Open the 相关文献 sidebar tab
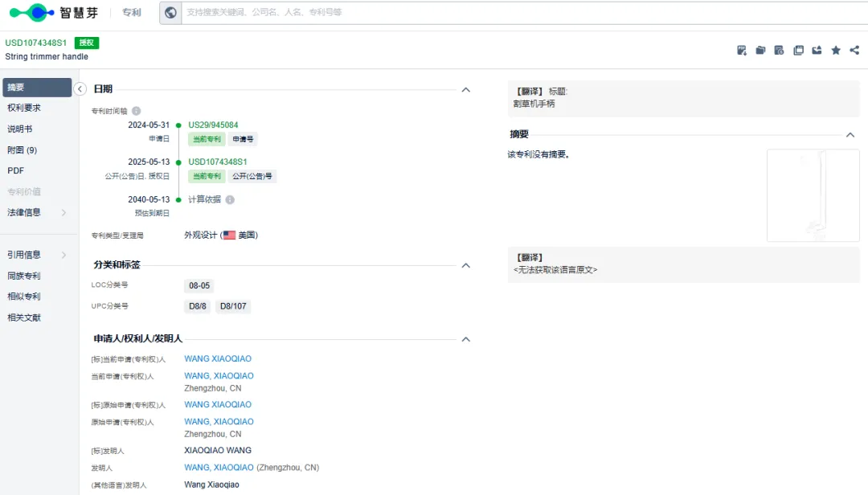 tap(24, 317)
